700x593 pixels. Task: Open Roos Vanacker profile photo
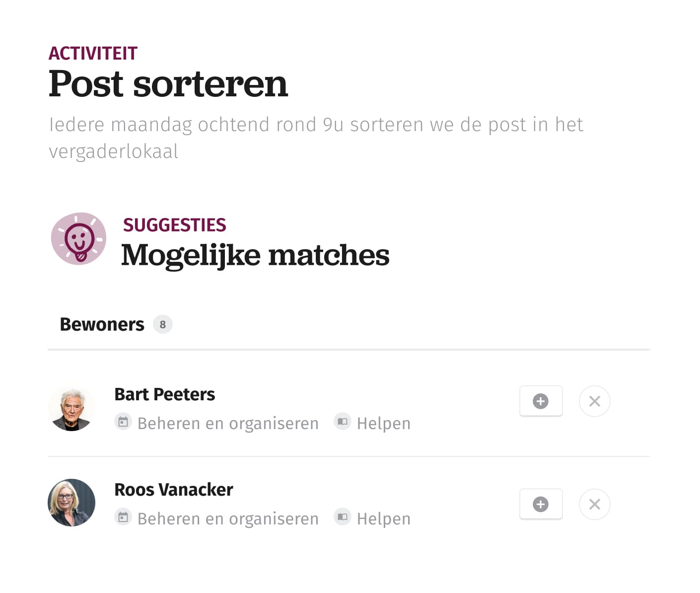(71, 503)
